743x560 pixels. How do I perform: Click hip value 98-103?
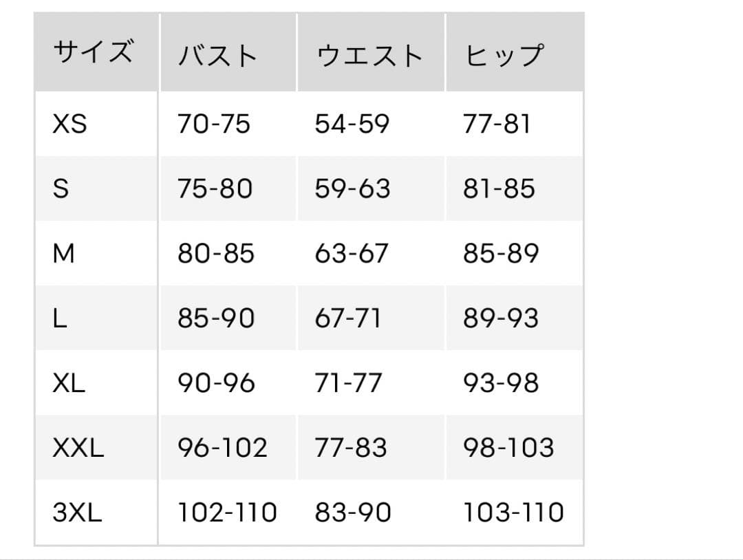(508, 448)
